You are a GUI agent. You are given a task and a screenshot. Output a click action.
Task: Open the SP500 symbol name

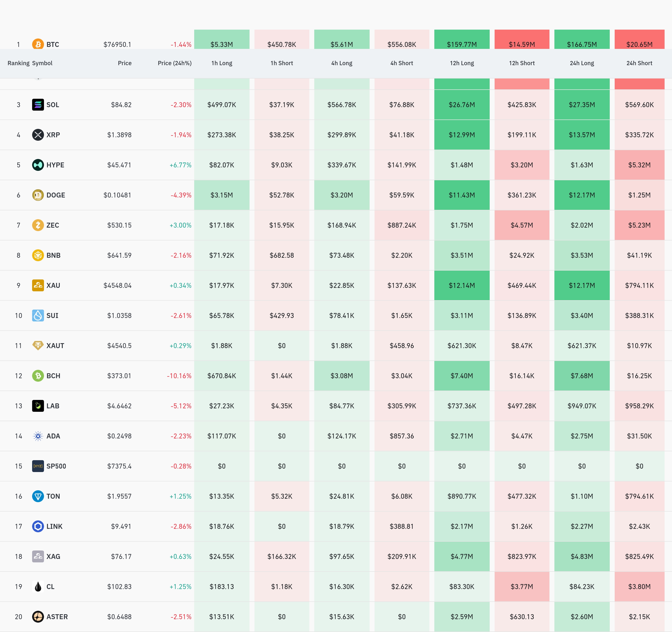(x=56, y=466)
